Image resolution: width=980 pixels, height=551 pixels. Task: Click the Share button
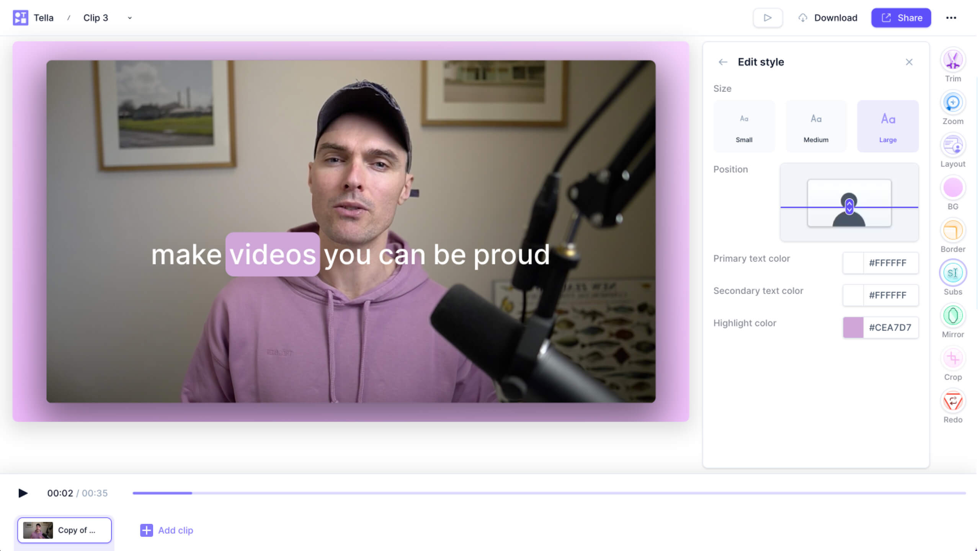[900, 18]
